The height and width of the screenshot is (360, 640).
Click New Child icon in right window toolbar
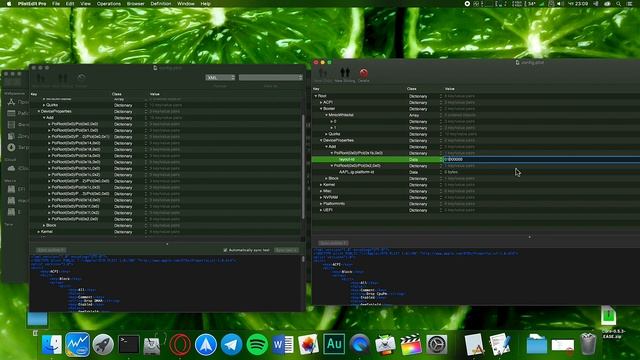click(x=323, y=73)
